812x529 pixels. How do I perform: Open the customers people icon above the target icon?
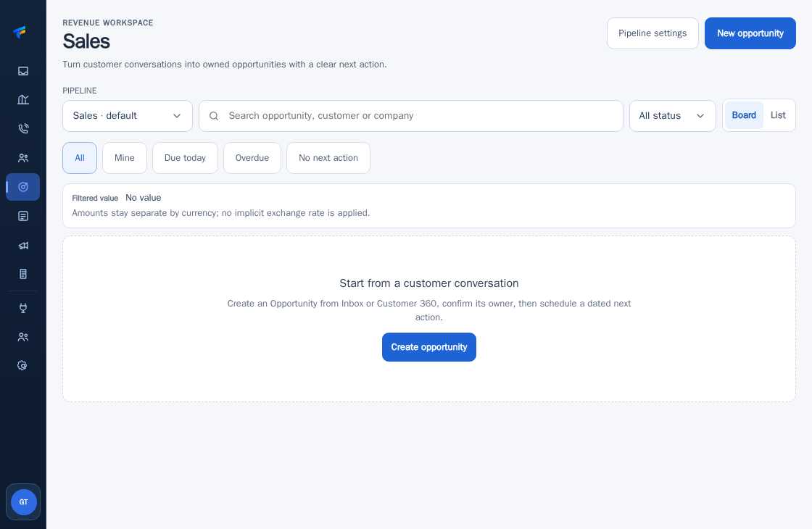22,158
